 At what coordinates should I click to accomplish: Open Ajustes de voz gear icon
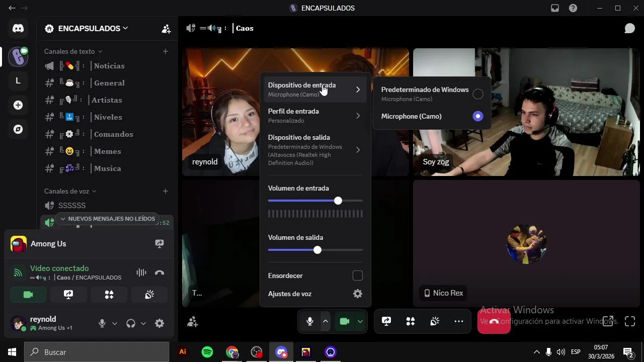(x=358, y=294)
